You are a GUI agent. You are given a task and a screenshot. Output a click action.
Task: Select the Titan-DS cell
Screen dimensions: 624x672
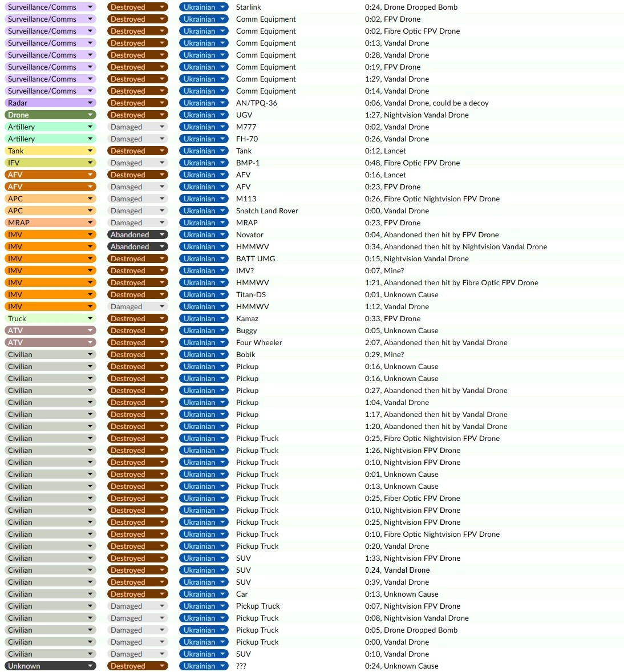(x=251, y=295)
